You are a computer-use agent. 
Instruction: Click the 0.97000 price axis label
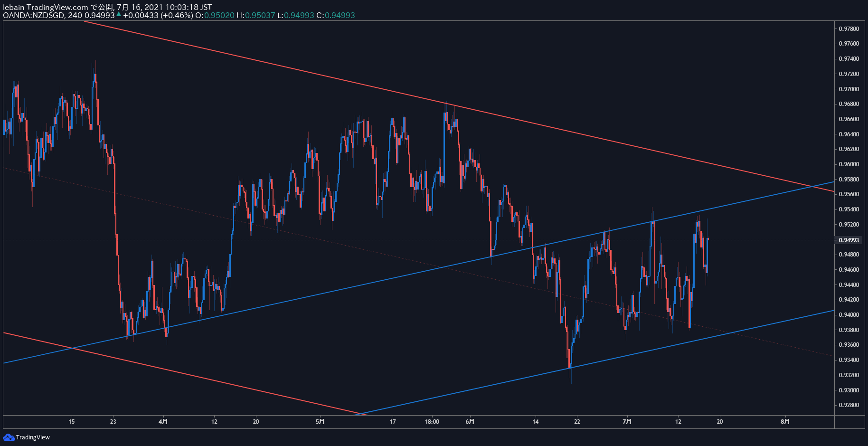(x=849, y=89)
